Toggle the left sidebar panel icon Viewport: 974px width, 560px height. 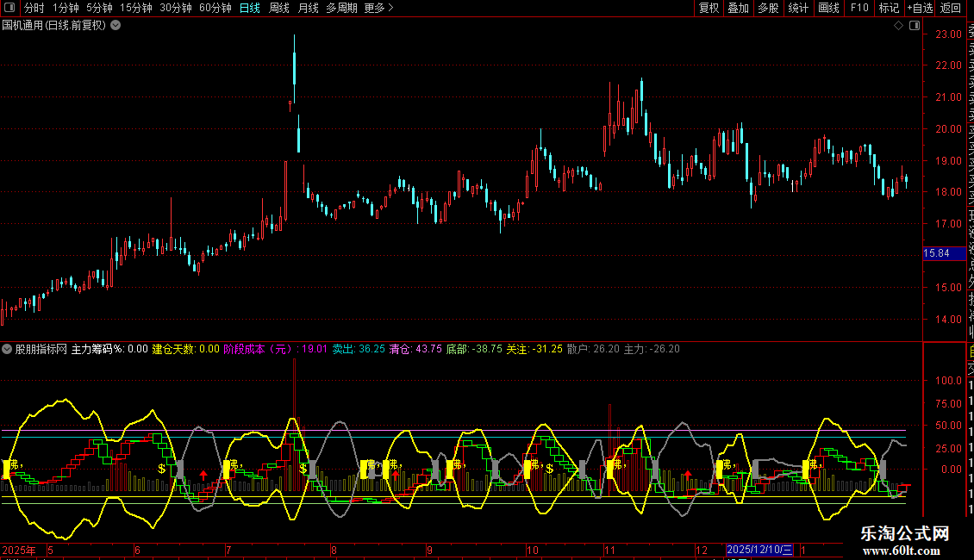click(x=9, y=9)
